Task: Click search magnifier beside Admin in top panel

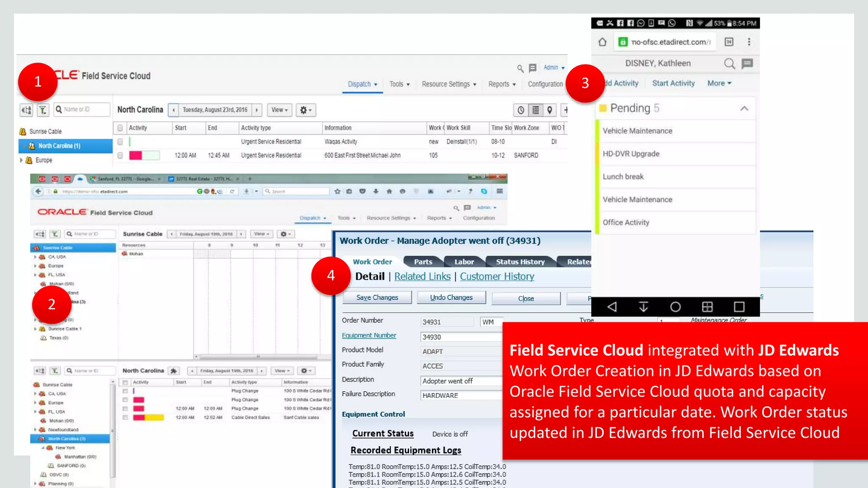Action: coord(520,68)
